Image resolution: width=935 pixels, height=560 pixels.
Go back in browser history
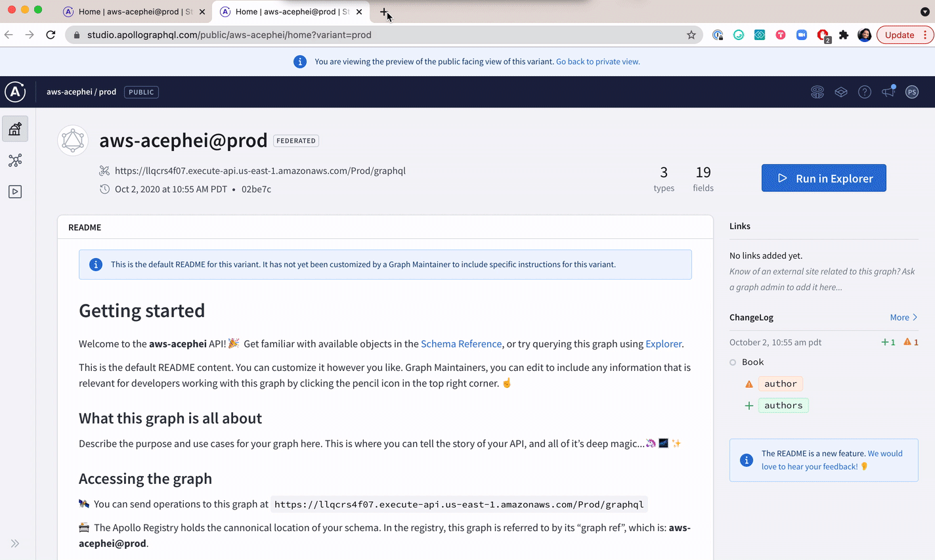pyautogui.click(x=9, y=35)
